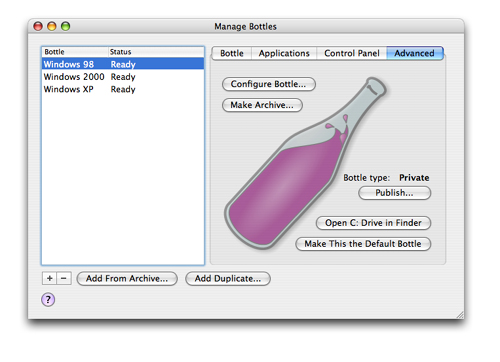This screenshot has height=362, width=500.
Task: Click the minus button to remove bottle
Action: pos(64,278)
